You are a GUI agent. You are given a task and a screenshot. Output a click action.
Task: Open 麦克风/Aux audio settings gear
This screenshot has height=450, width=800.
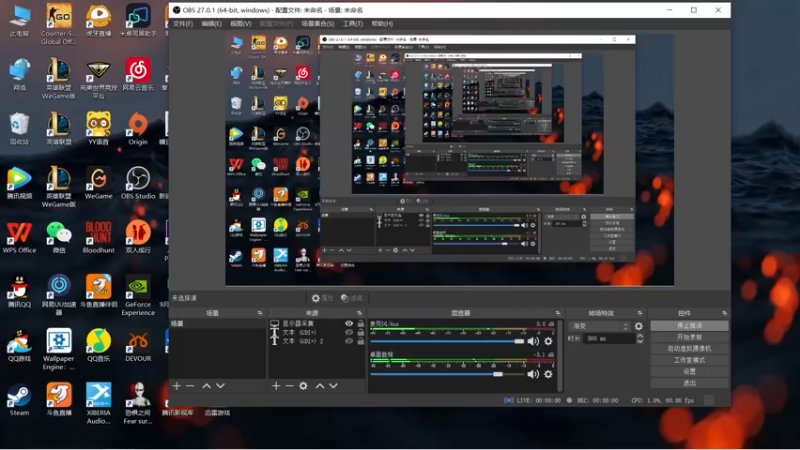548,341
